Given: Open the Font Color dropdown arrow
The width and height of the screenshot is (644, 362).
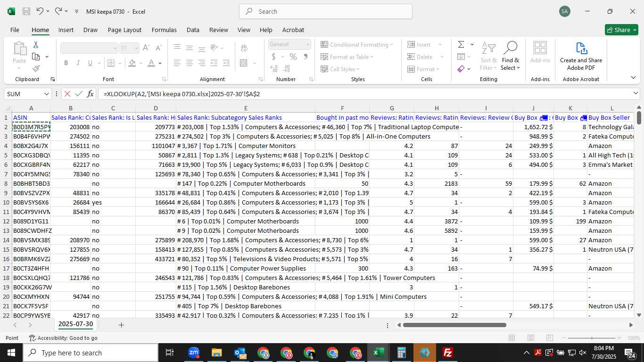Looking at the screenshot, I should coord(160,63).
